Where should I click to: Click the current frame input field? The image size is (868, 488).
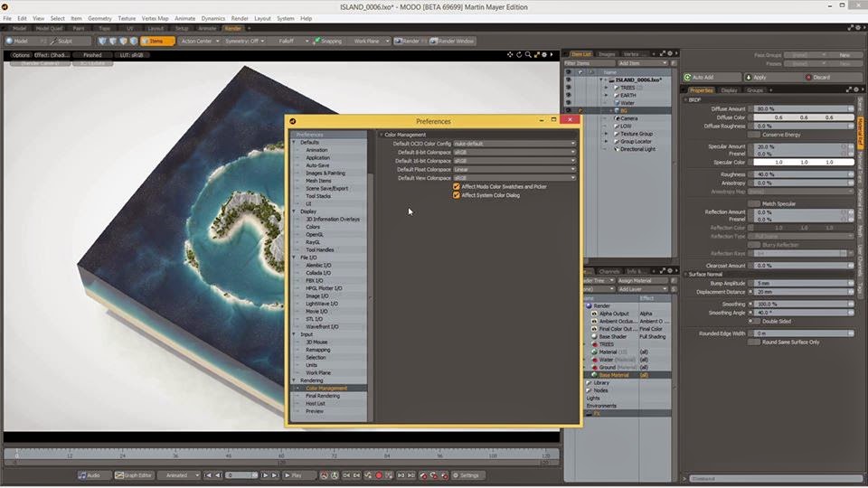242,475
